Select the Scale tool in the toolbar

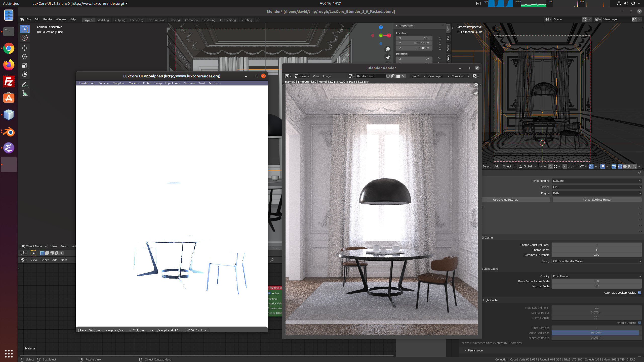25,65
